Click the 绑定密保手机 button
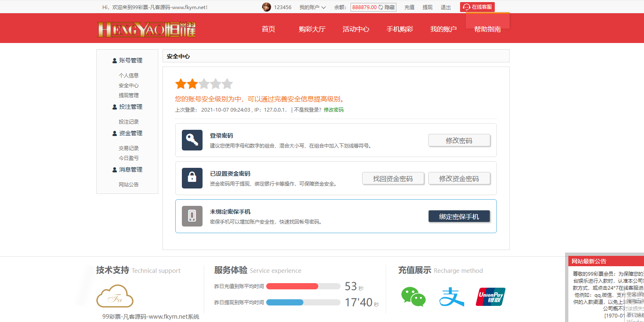The image size is (644, 322). (459, 216)
